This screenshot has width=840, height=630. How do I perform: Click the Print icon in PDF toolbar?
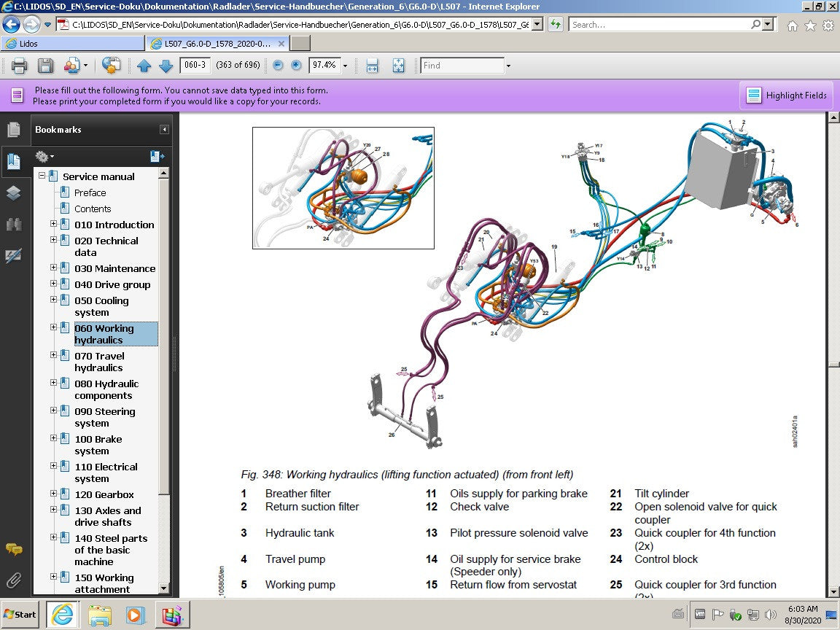20,66
